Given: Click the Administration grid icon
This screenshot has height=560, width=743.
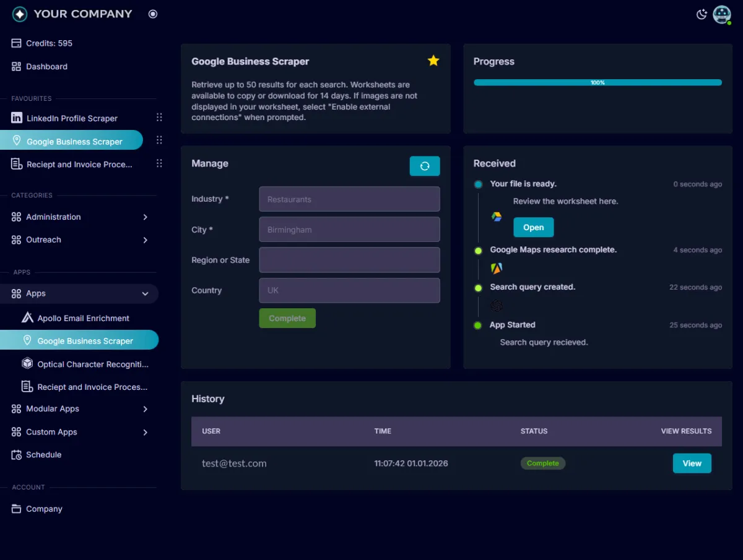Looking at the screenshot, I should 16,217.
